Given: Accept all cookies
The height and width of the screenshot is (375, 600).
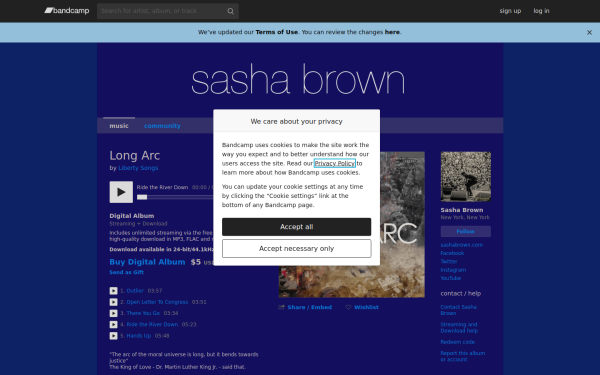Looking at the screenshot, I should [297, 227].
